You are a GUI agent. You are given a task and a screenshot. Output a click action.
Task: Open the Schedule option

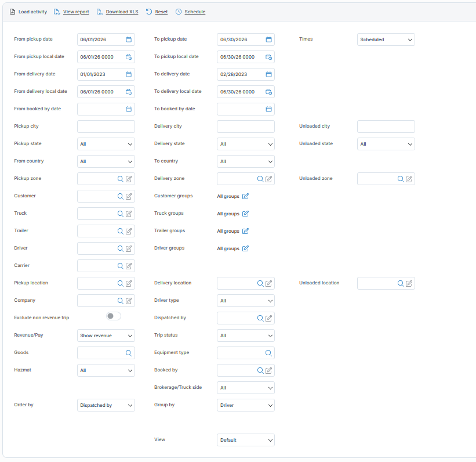(195, 12)
